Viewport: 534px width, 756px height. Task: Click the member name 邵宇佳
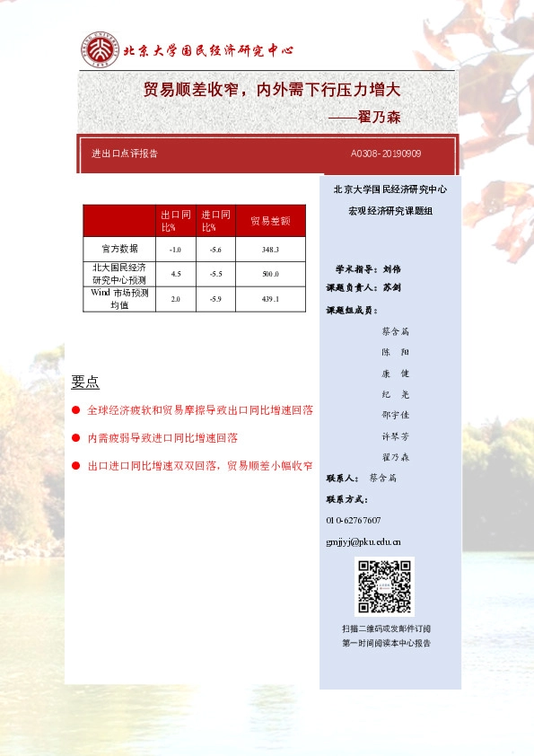click(396, 415)
